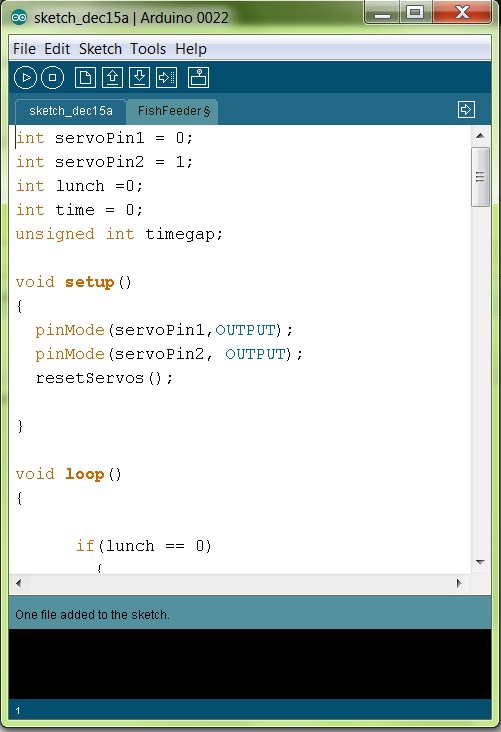Click the black console output area
Viewport: 501px width, 732px height.
click(250, 664)
